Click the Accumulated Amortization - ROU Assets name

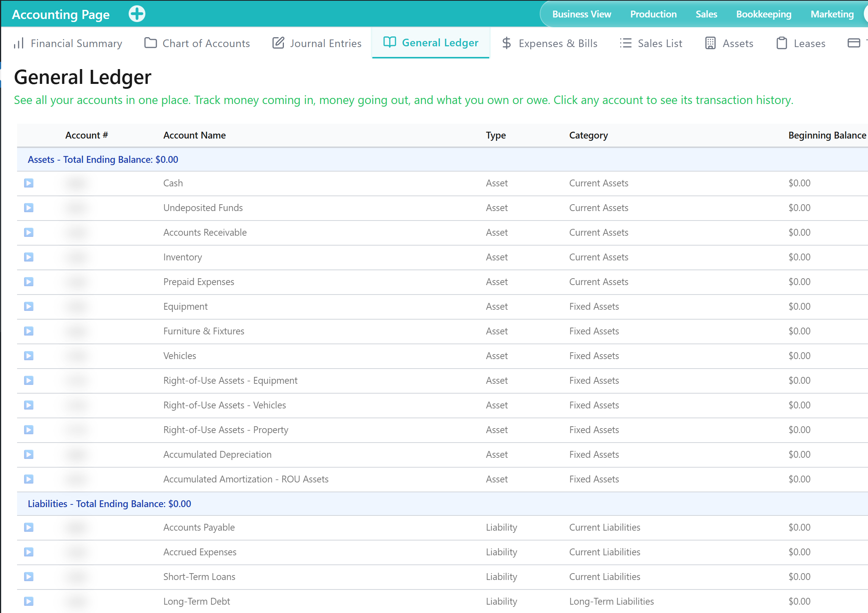pyautogui.click(x=246, y=479)
